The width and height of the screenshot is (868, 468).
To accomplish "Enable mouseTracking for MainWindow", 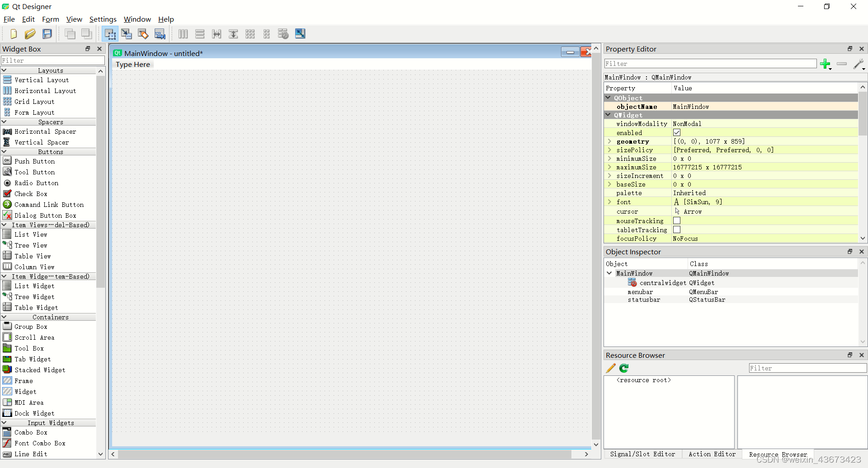I will click(x=677, y=220).
